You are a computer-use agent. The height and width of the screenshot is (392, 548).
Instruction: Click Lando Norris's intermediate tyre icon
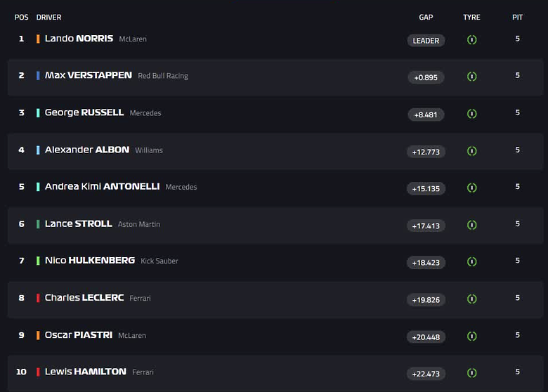click(472, 40)
